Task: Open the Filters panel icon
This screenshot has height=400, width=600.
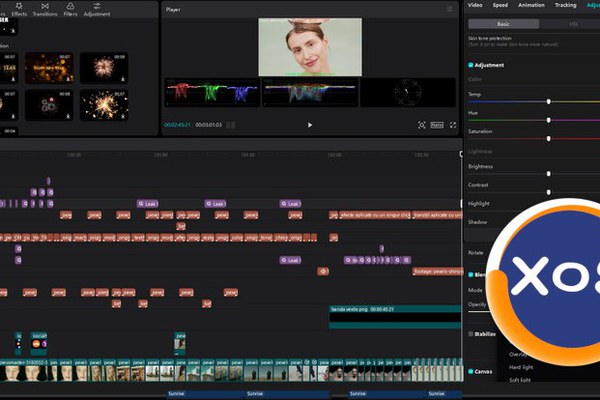Action: 70,9
